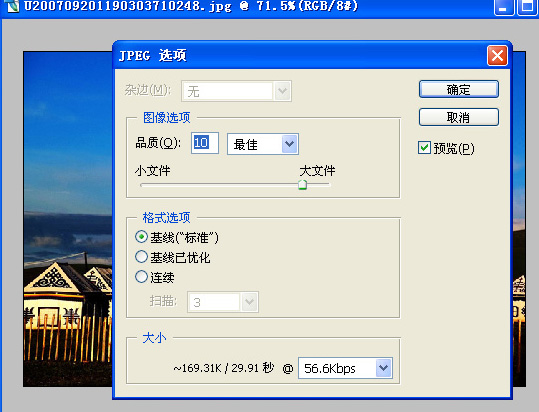Open the 最佳 quality preset dropdown
Viewport: 539px width, 412px height.
pyautogui.click(x=263, y=144)
